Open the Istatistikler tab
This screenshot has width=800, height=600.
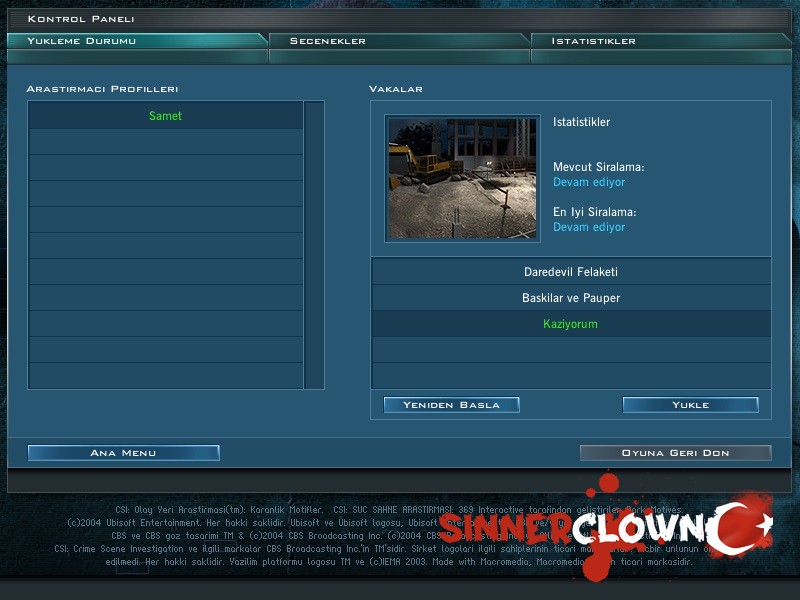tap(661, 41)
